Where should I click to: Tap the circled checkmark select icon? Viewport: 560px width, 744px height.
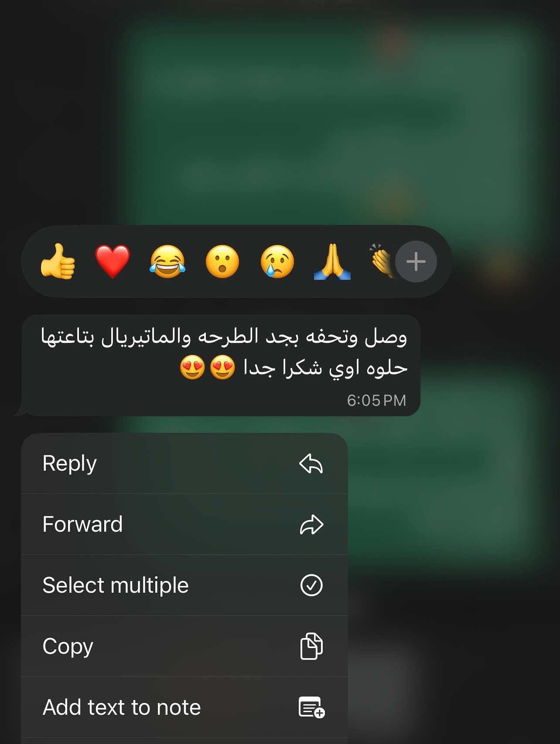[x=311, y=585]
